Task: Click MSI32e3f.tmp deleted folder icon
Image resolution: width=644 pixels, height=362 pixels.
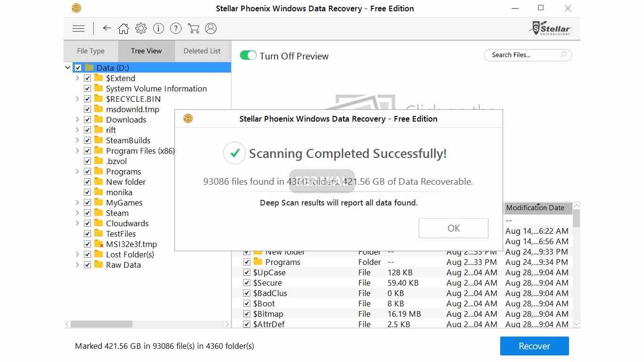Action: (98, 244)
